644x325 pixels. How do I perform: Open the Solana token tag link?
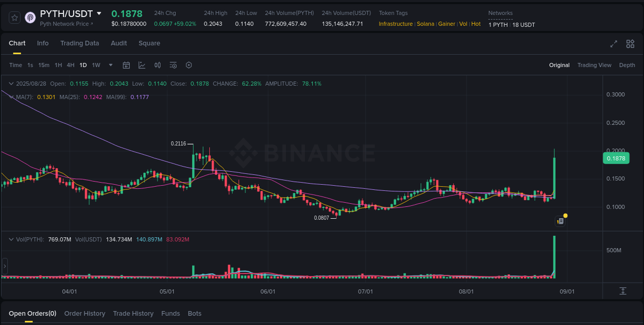(426, 24)
